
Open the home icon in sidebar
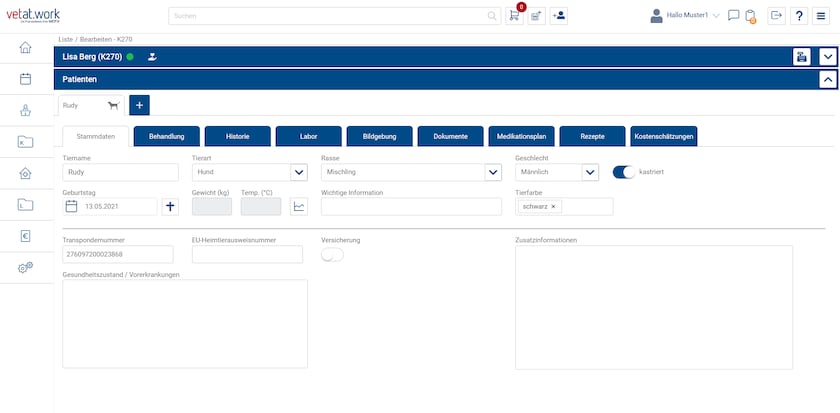pyautogui.click(x=25, y=48)
